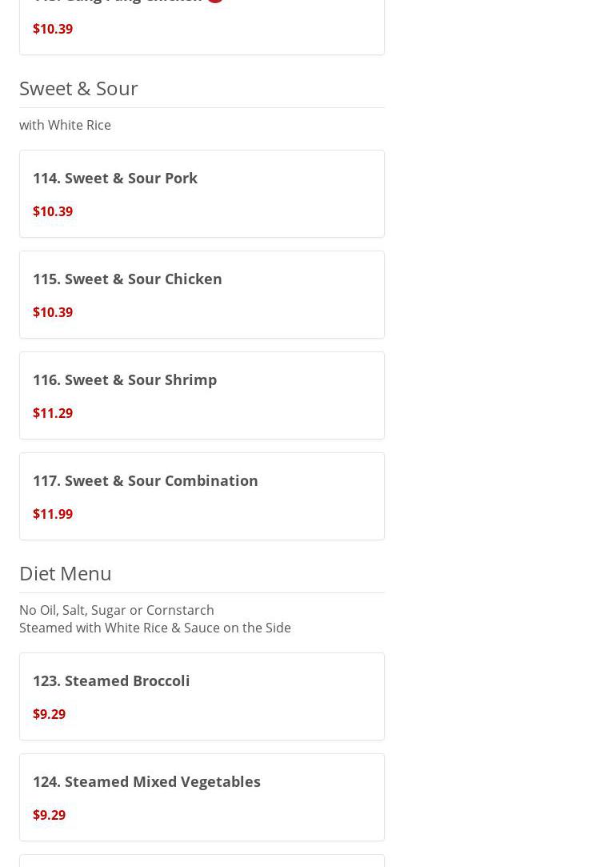
Task: Click the $11.29 price for Sweet & Sour Shrimp
Action: point(53,413)
